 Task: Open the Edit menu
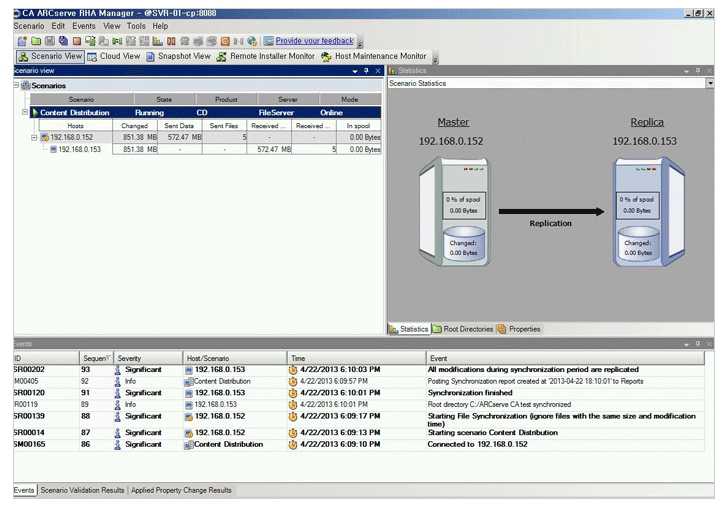58,26
